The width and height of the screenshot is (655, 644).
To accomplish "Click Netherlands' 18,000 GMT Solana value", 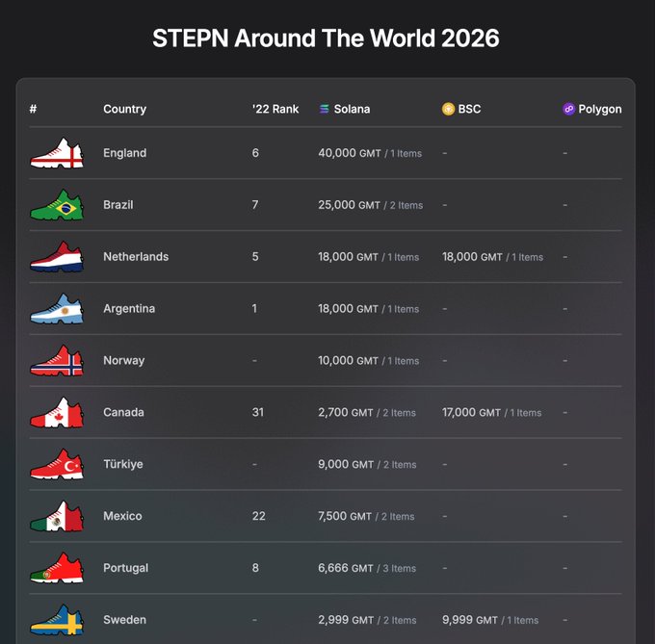I will [348, 257].
